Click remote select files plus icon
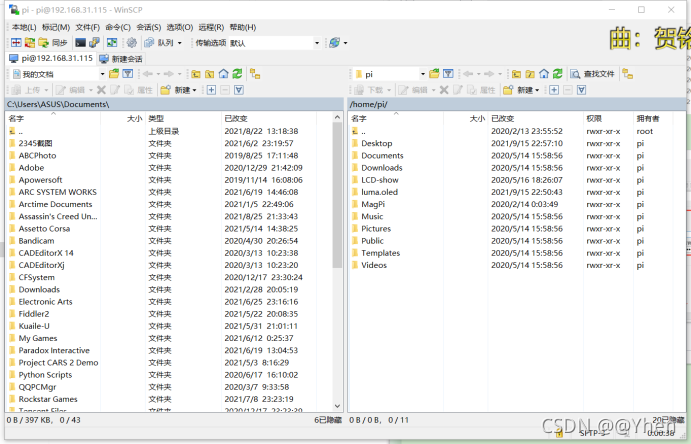Viewport: 691px width, 444px height. coord(554,90)
